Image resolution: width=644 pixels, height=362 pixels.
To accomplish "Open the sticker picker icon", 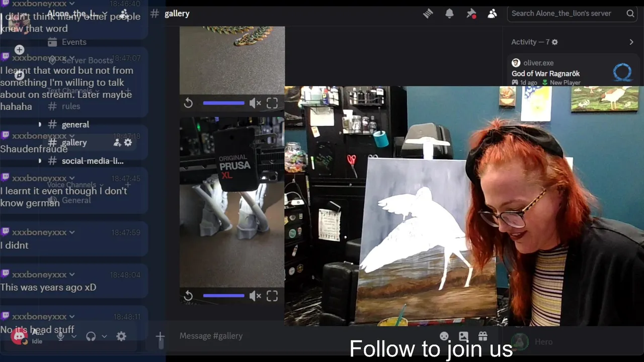I will [x=463, y=336].
